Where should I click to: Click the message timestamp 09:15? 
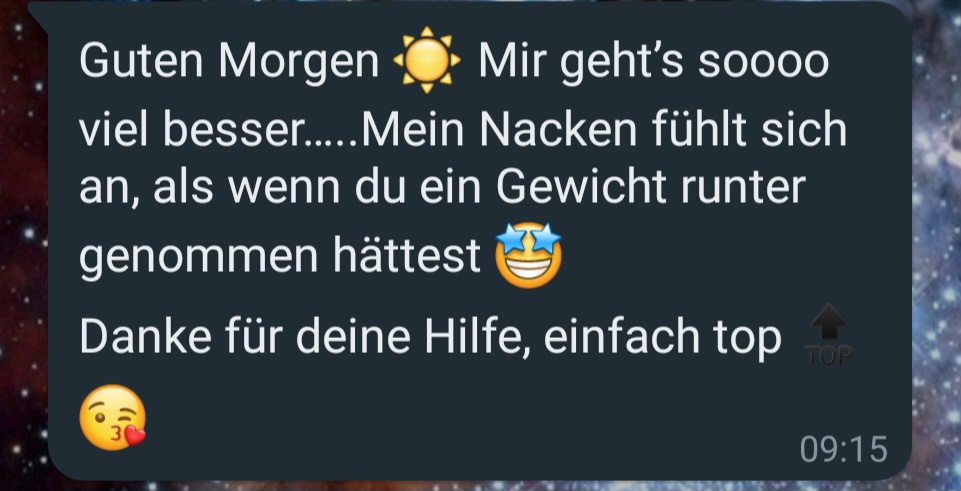click(843, 449)
